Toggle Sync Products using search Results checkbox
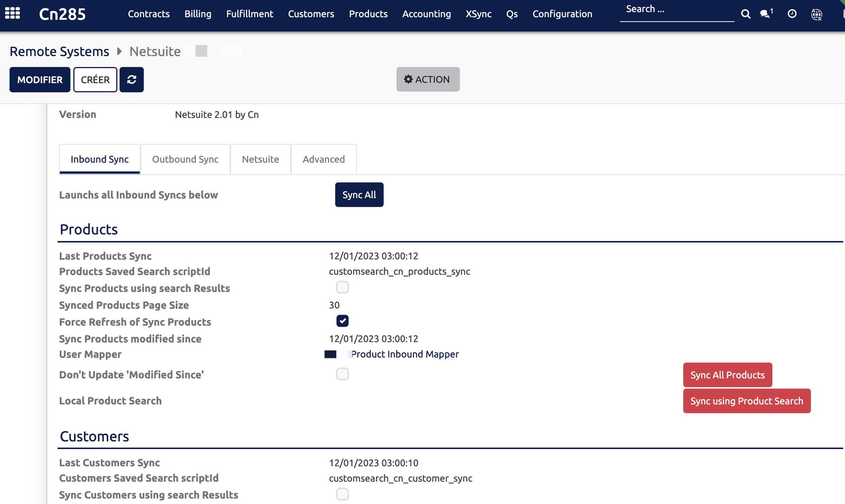Image resolution: width=845 pixels, height=504 pixels. point(342,287)
